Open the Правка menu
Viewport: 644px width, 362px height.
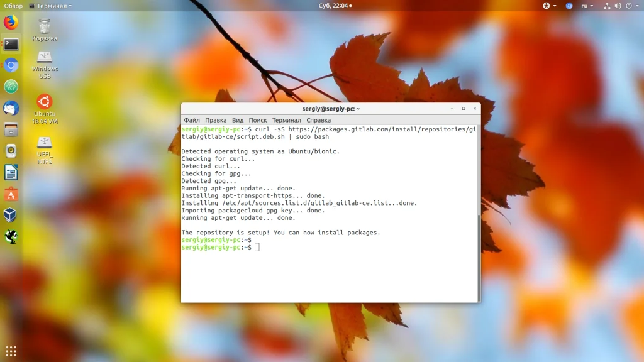click(x=216, y=120)
